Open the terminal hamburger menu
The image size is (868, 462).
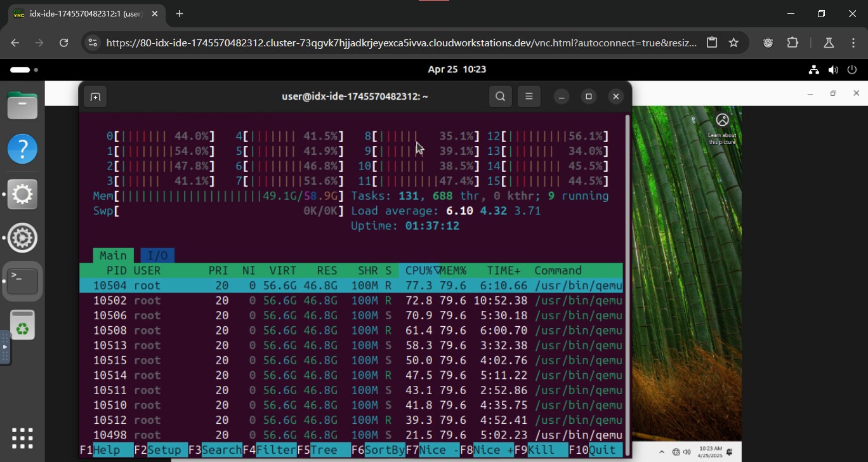tap(529, 96)
